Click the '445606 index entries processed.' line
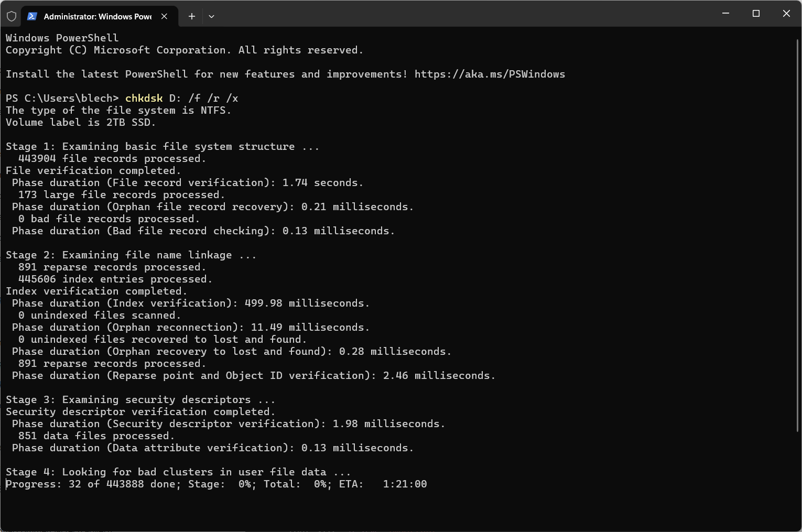802x532 pixels. 115,279
